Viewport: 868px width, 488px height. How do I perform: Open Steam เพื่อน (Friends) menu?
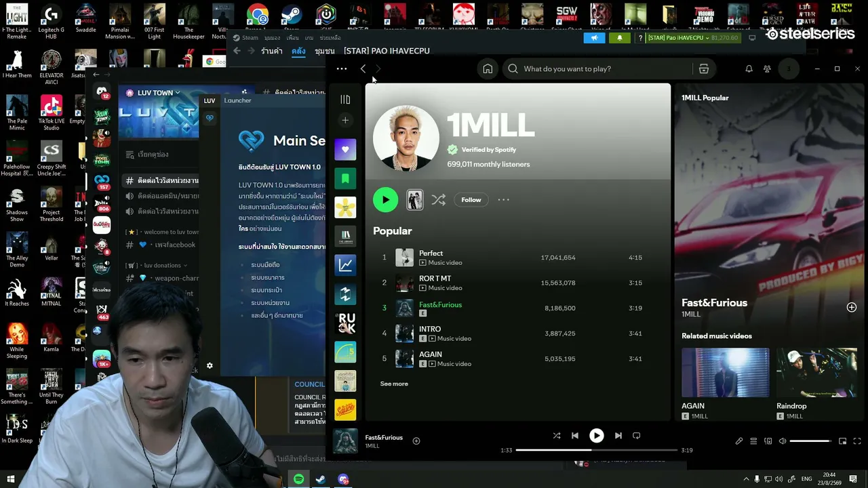293,38
